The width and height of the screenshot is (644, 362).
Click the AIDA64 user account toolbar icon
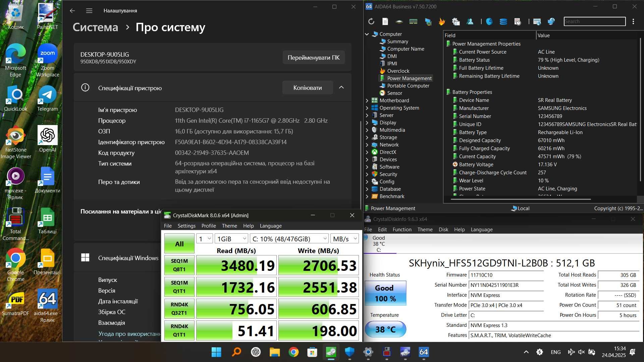[x=470, y=21]
